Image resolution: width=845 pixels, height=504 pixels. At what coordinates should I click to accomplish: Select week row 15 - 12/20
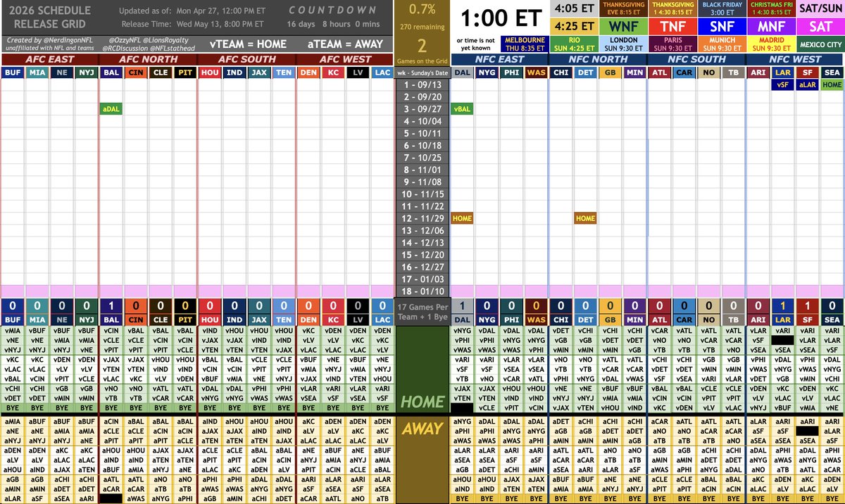pos(423,255)
